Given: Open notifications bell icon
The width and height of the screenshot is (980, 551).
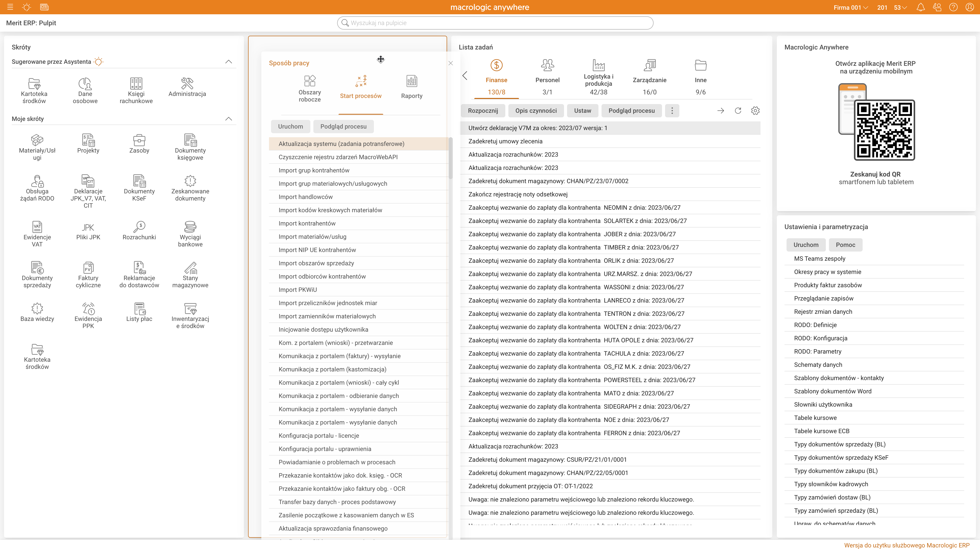Looking at the screenshot, I should (x=920, y=7).
